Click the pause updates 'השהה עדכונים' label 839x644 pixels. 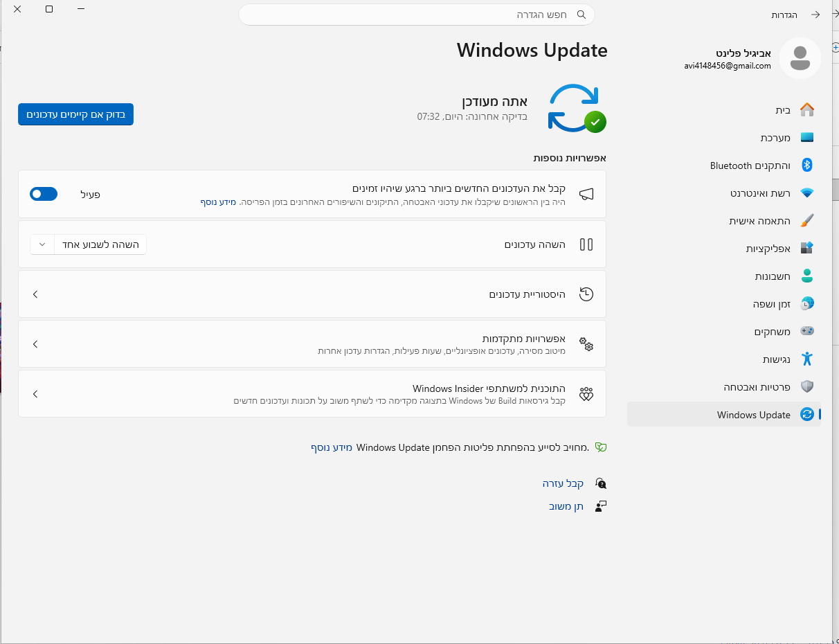coord(535,244)
